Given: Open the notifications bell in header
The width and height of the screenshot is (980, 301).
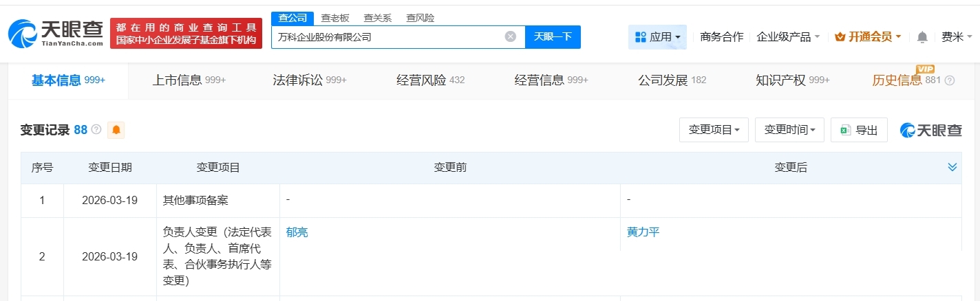Looking at the screenshot, I should pyautogui.click(x=922, y=37).
